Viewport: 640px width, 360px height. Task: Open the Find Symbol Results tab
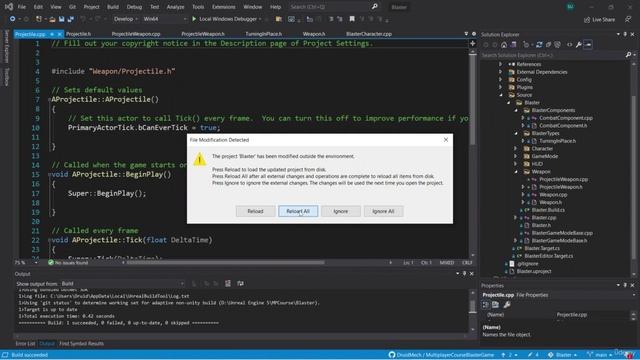[81, 344]
